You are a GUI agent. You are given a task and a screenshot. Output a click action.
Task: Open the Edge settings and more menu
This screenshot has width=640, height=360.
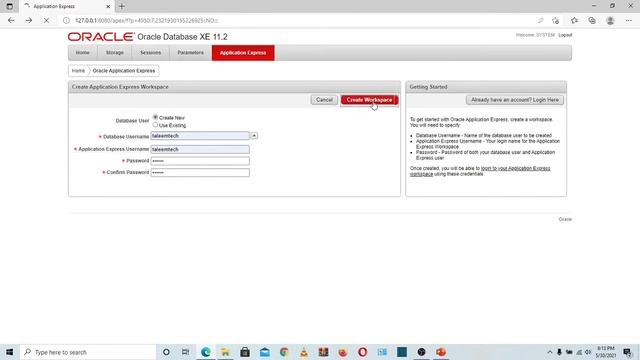tap(629, 20)
